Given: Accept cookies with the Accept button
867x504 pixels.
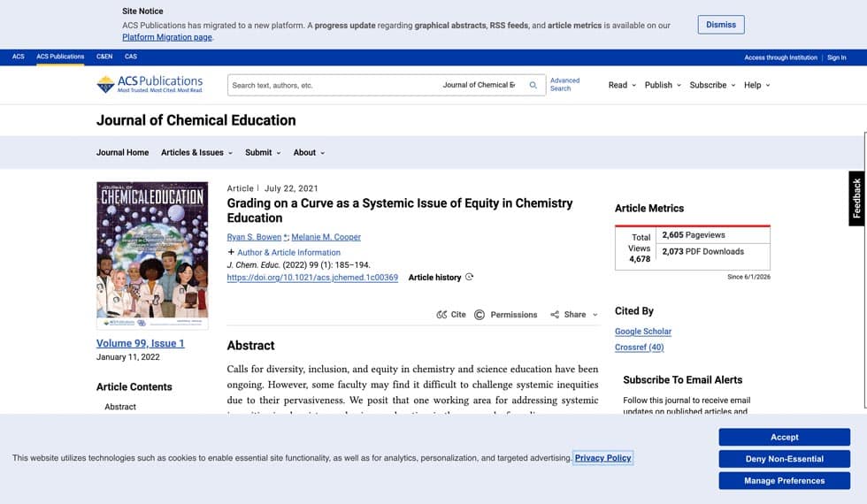Looking at the screenshot, I should pos(784,437).
